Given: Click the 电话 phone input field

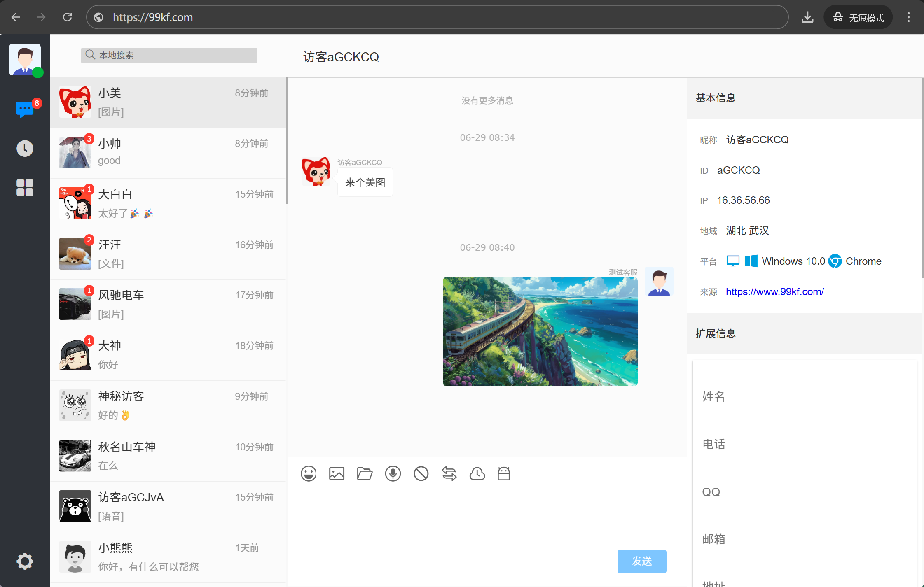Looking at the screenshot, I should tap(805, 444).
